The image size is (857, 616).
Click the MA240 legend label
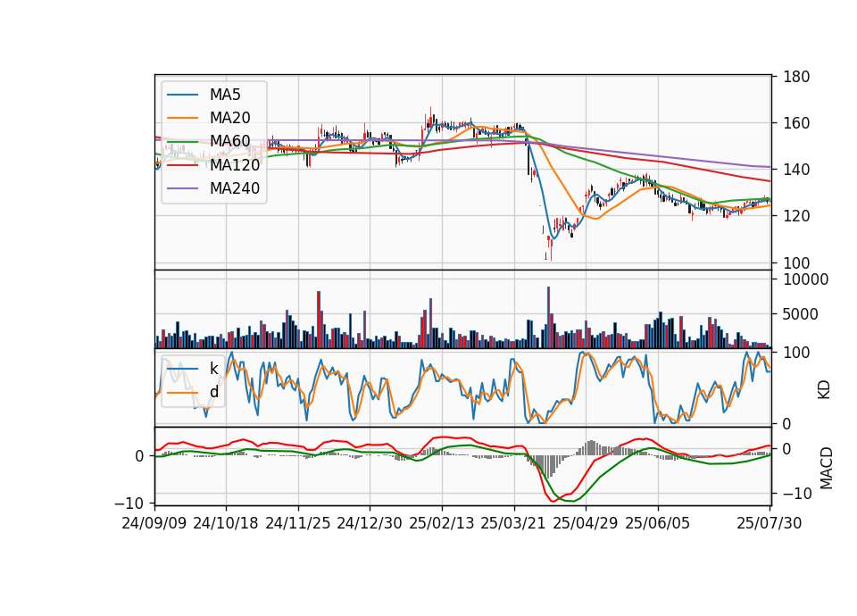point(235,188)
